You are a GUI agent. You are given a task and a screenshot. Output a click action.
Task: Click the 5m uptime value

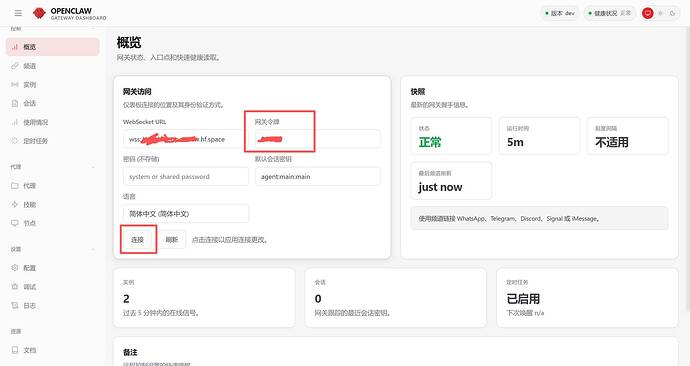tap(515, 142)
